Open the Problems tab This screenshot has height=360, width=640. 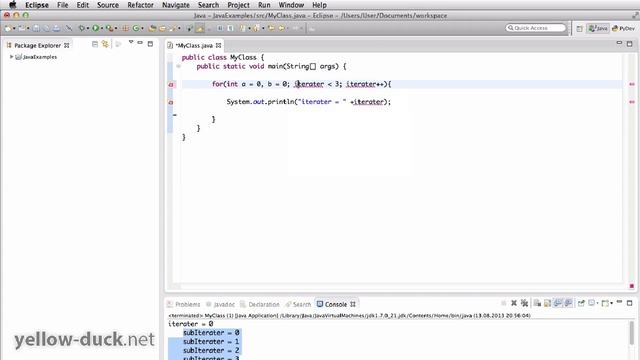[184, 304]
